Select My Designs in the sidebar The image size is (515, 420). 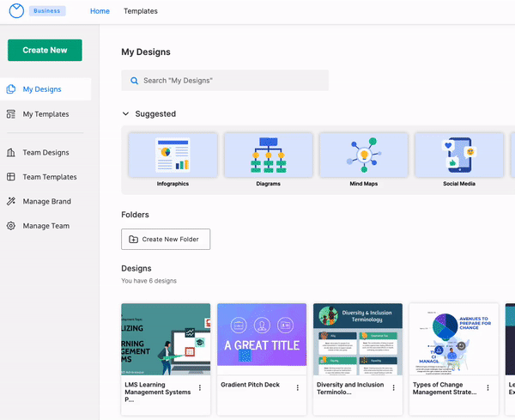coord(45,89)
